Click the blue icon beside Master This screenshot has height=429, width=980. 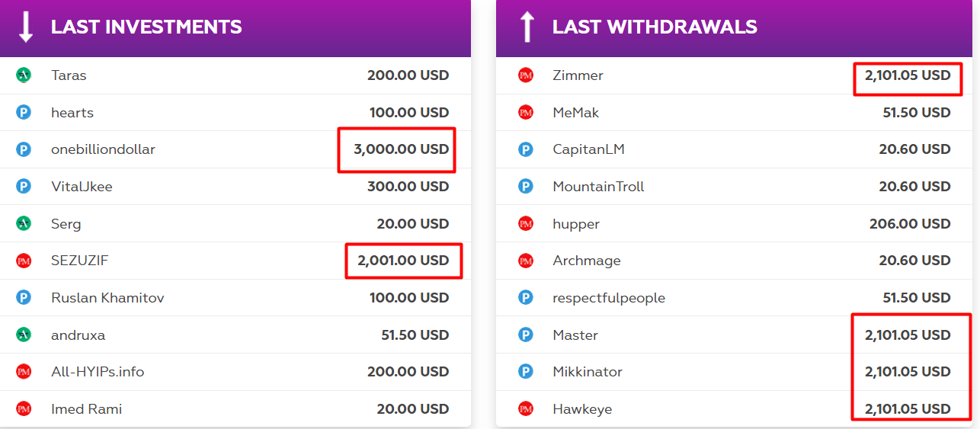tap(526, 335)
